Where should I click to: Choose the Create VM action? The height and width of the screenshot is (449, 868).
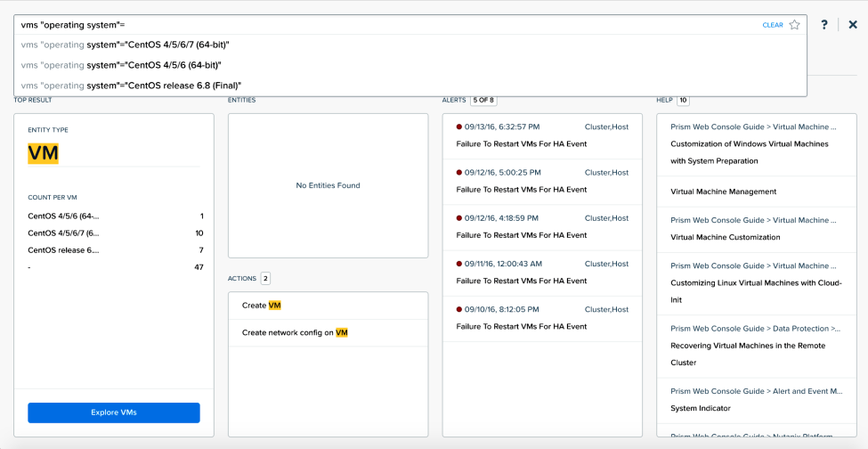click(328, 305)
